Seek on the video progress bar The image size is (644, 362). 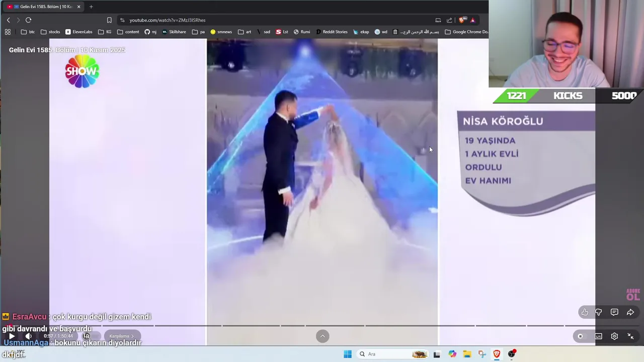coord(322,326)
